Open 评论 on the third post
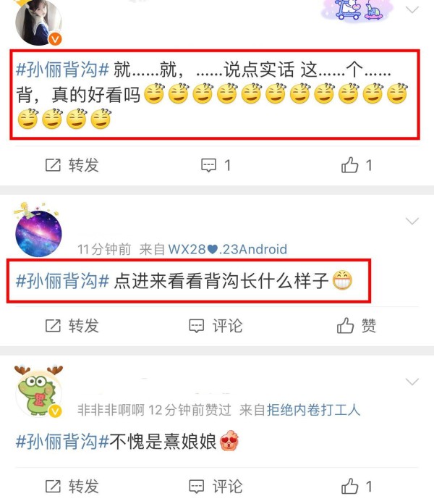The width and height of the screenshot is (434, 504). [x=216, y=487]
